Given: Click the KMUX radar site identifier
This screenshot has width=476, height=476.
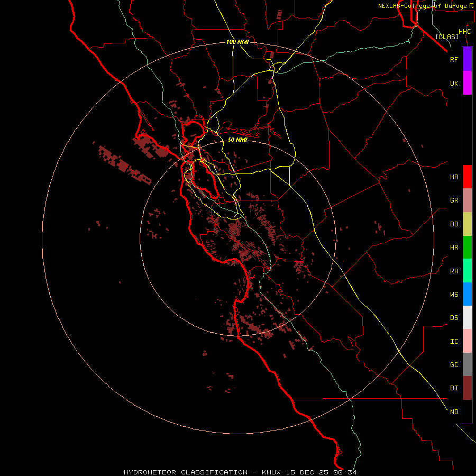Looking at the screenshot, I should pos(271,472).
